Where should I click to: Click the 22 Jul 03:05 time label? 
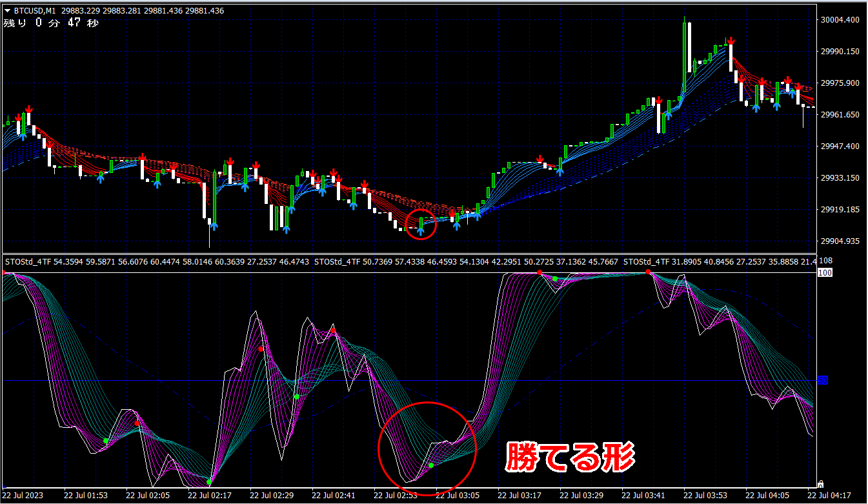(x=458, y=496)
